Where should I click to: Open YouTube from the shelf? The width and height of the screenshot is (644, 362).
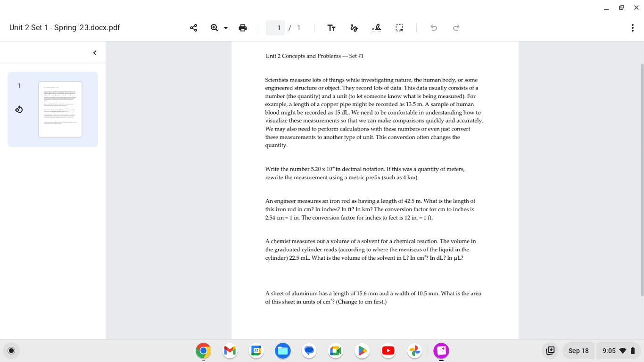point(388,351)
